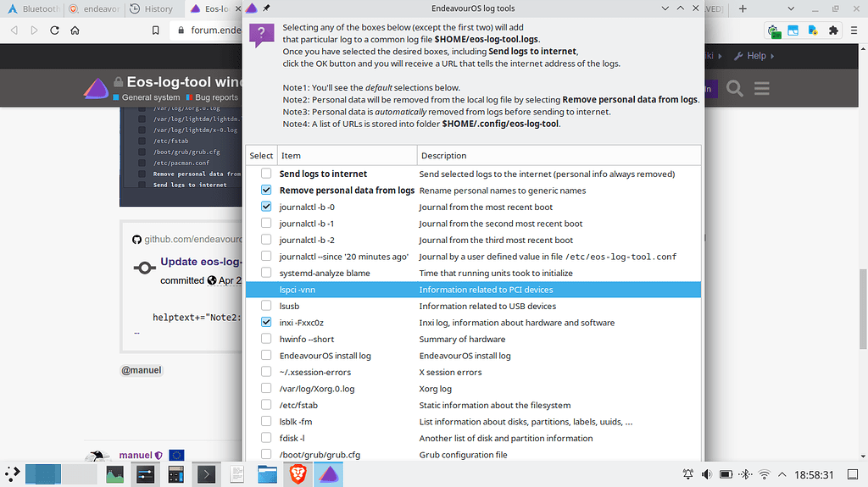The height and width of the screenshot is (487, 868).
Task: Click the file manager folder taskbar icon
Action: [267, 474]
